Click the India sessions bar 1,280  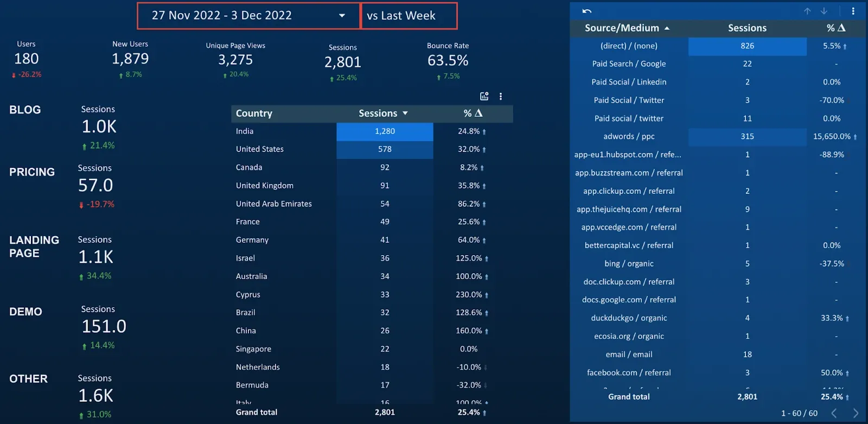(x=385, y=131)
